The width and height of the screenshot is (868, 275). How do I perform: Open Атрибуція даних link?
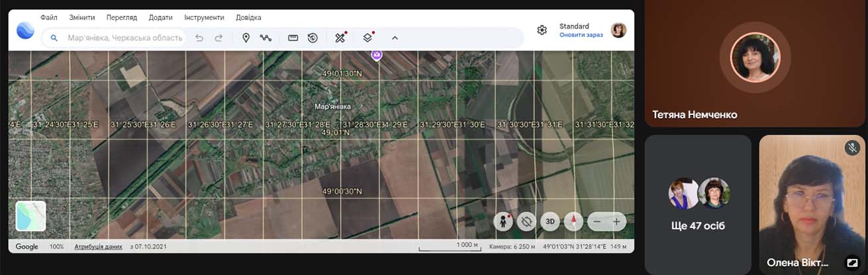(x=98, y=247)
